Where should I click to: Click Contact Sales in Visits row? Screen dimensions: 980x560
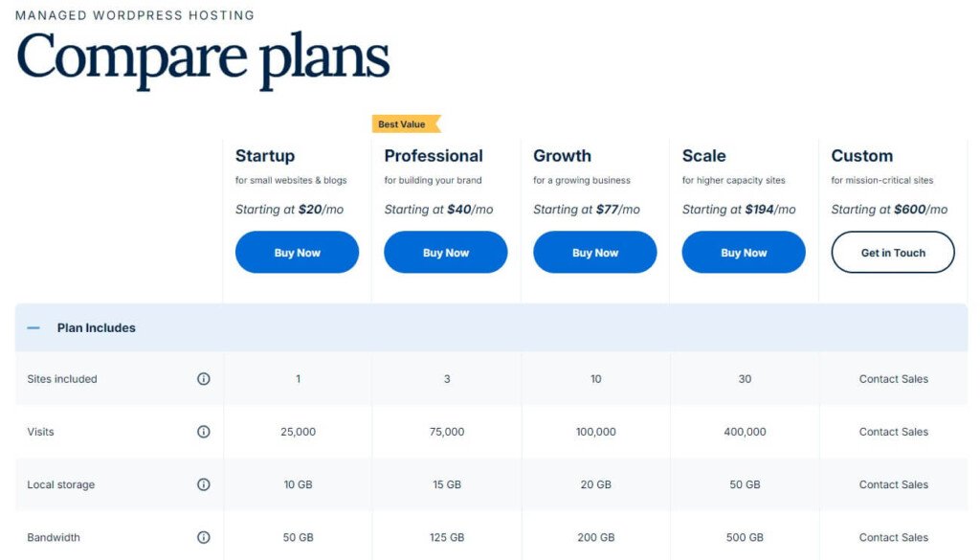[894, 432]
